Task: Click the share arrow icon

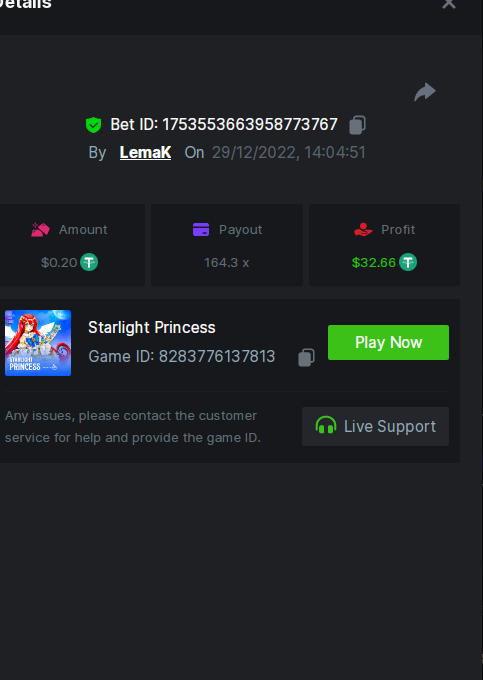Action: tap(424, 92)
